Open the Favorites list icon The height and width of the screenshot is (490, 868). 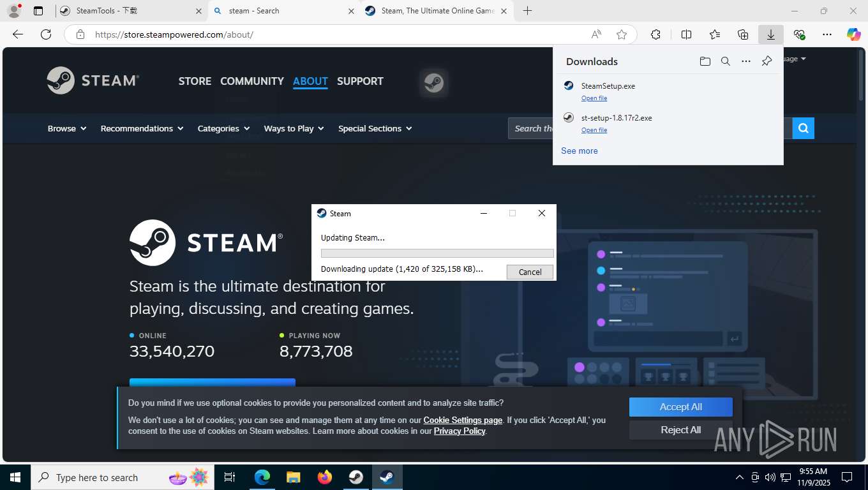point(715,34)
